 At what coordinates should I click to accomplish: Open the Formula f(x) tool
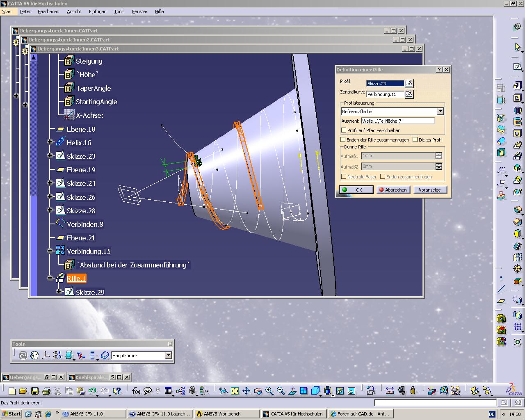136,391
